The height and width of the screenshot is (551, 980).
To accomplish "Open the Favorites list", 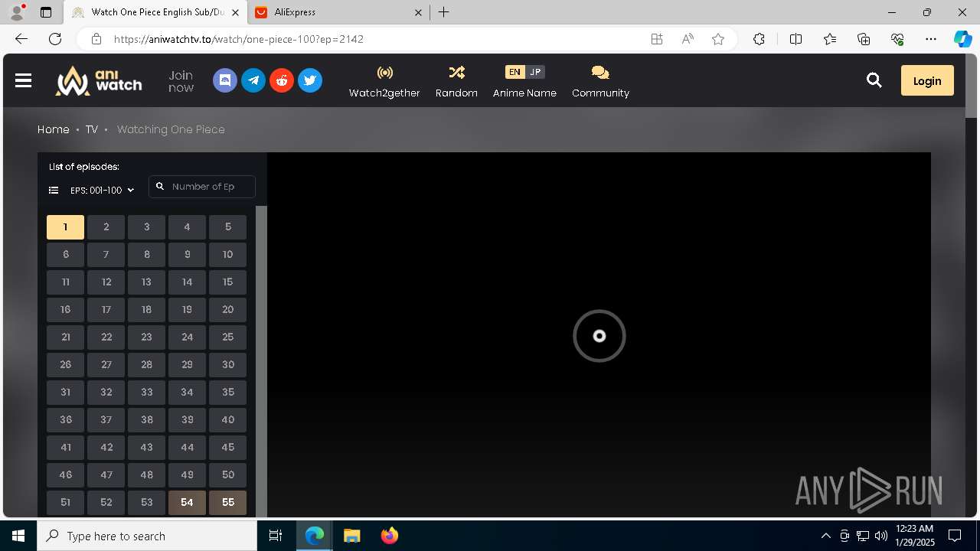I will pyautogui.click(x=830, y=39).
